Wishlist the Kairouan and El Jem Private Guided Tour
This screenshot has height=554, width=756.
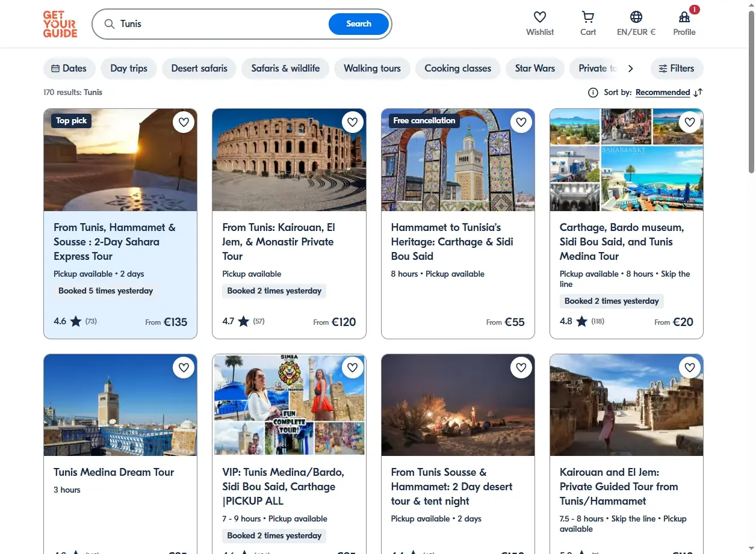[x=690, y=368]
